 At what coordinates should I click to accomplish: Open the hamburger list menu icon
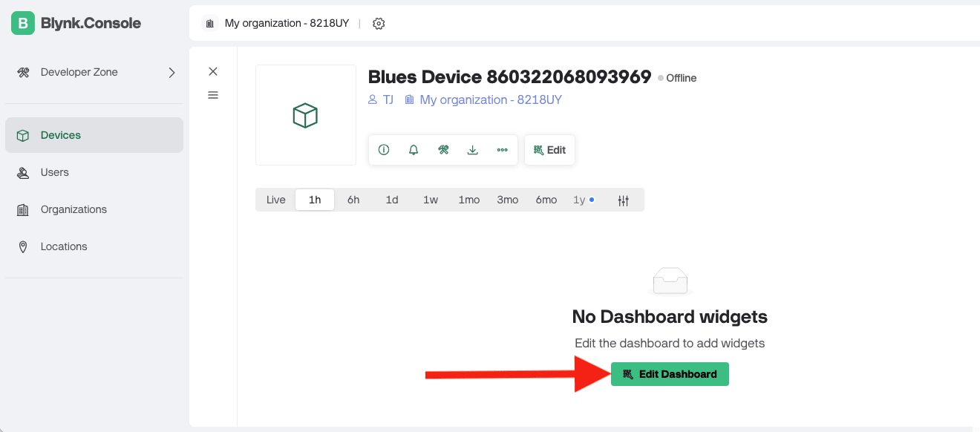[x=213, y=95]
